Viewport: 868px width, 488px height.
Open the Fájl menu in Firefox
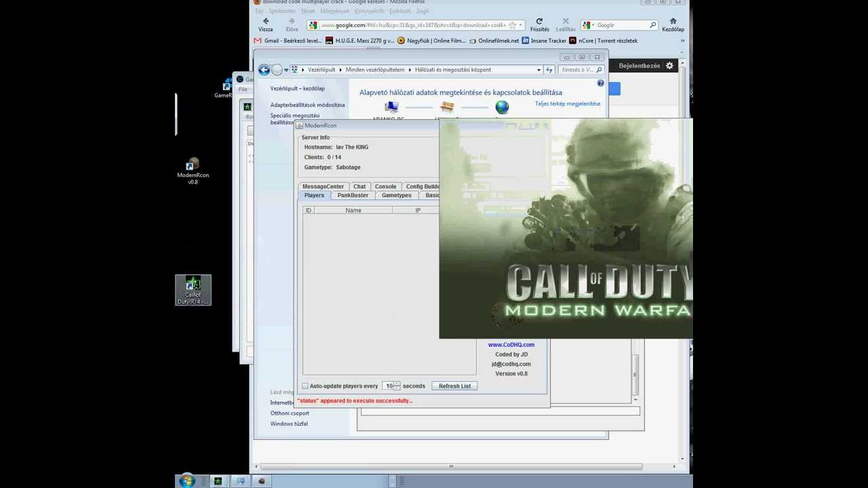pos(259,11)
